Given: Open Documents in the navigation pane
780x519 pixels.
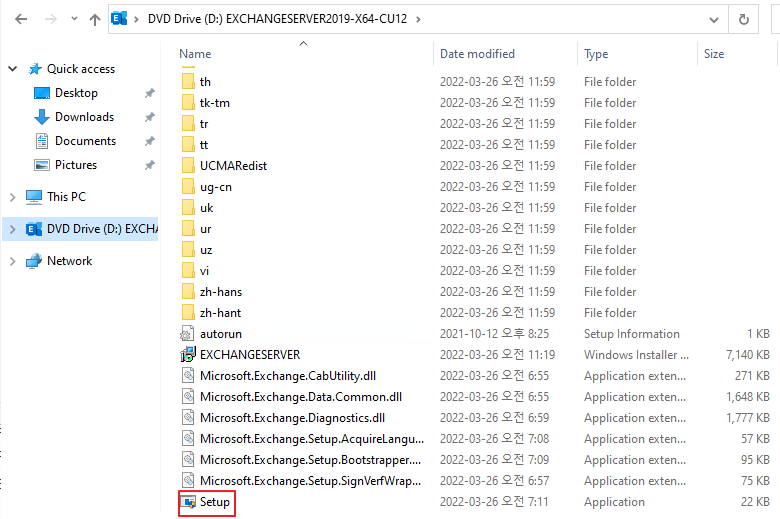Looking at the screenshot, I should click(x=86, y=141).
